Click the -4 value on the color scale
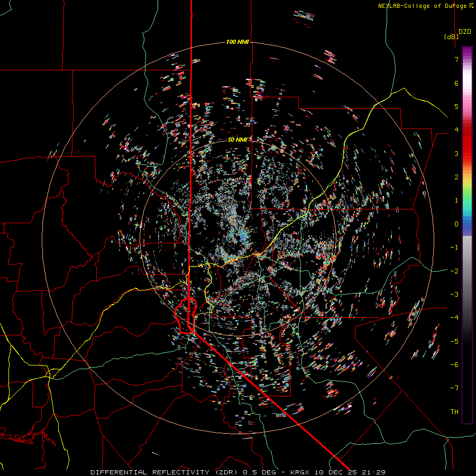476x476 pixels. 454,318
